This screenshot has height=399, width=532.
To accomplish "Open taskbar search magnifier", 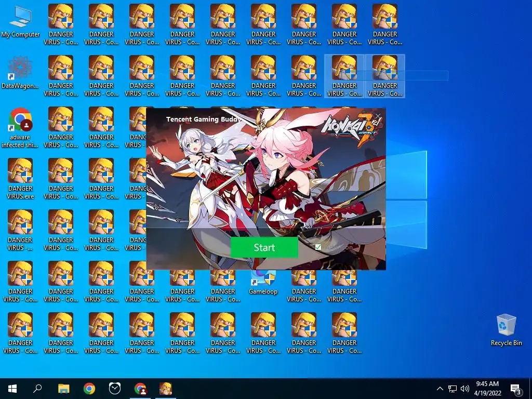I will 37,388.
